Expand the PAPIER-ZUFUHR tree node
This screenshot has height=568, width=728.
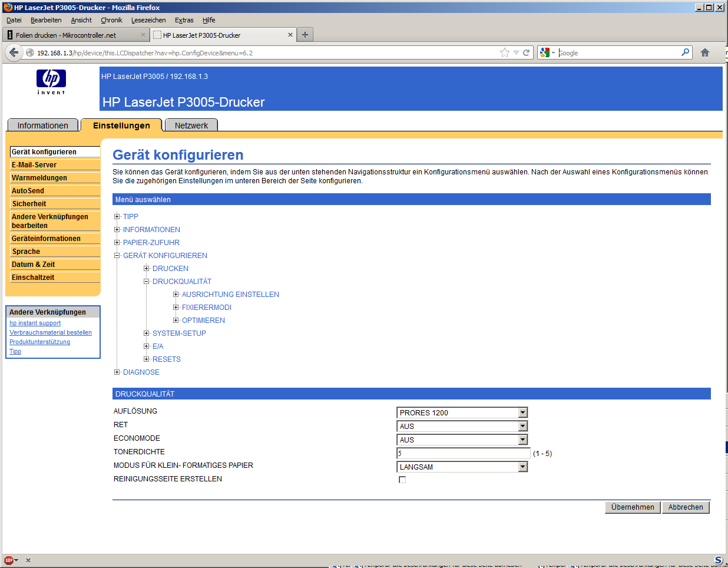tap(117, 242)
